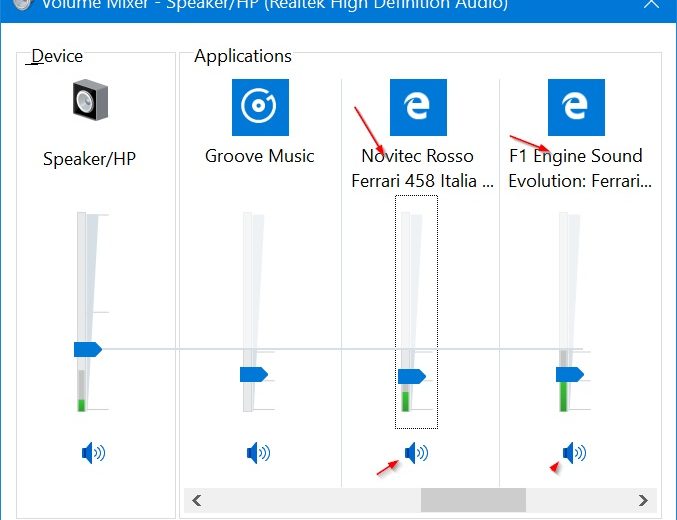This screenshot has height=520, width=677.
Task: Mute the Novitec Rosso Ferrari tab
Action: tap(416, 453)
